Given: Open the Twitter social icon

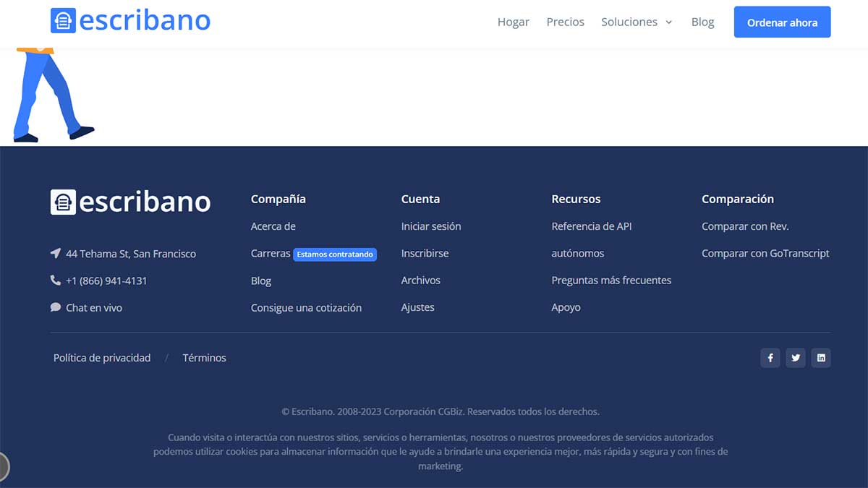Looking at the screenshot, I should [x=796, y=358].
